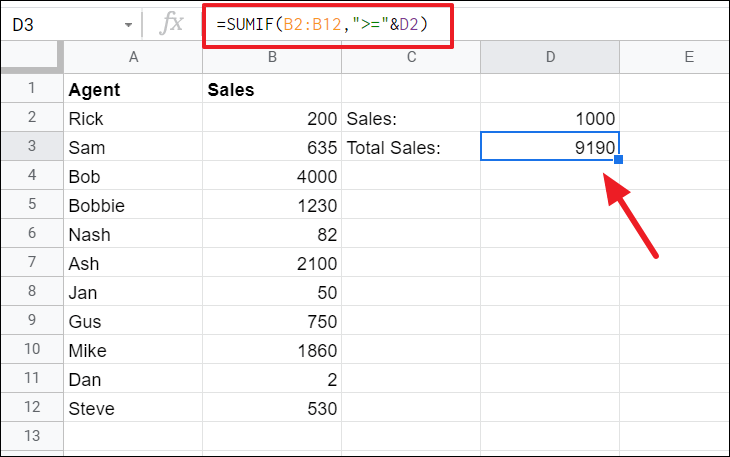Viewport: 730px width, 457px height.
Task: Select column C header
Action: (x=410, y=58)
